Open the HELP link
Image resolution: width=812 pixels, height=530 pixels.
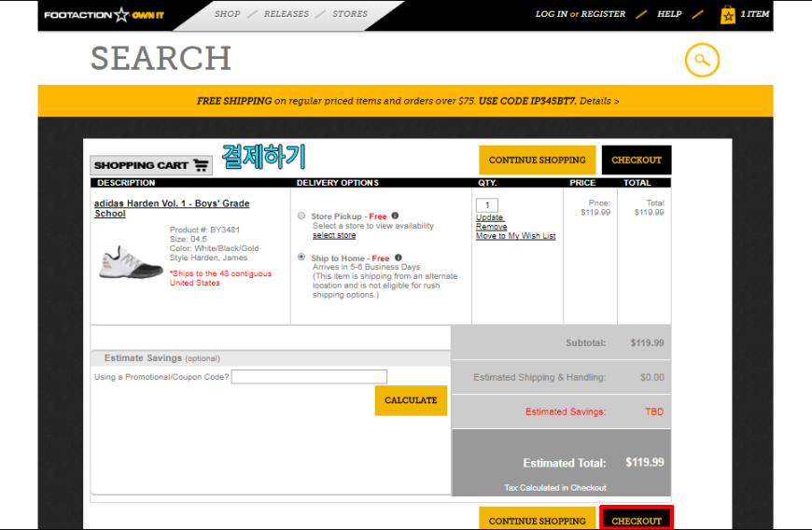[669, 14]
